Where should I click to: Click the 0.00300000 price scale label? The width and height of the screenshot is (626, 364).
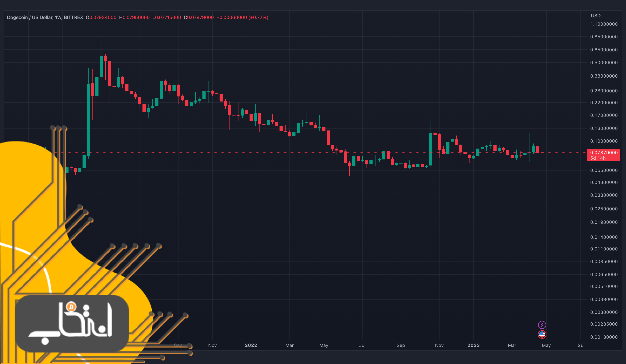[x=604, y=312]
